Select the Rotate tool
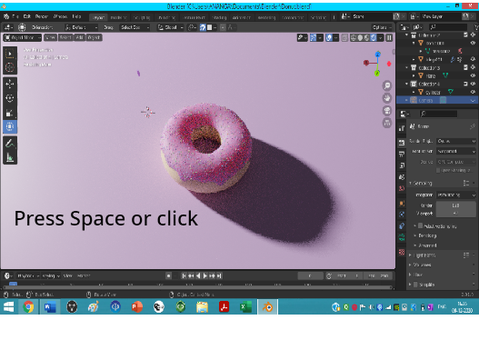The image size is (479, 360). 10,98
